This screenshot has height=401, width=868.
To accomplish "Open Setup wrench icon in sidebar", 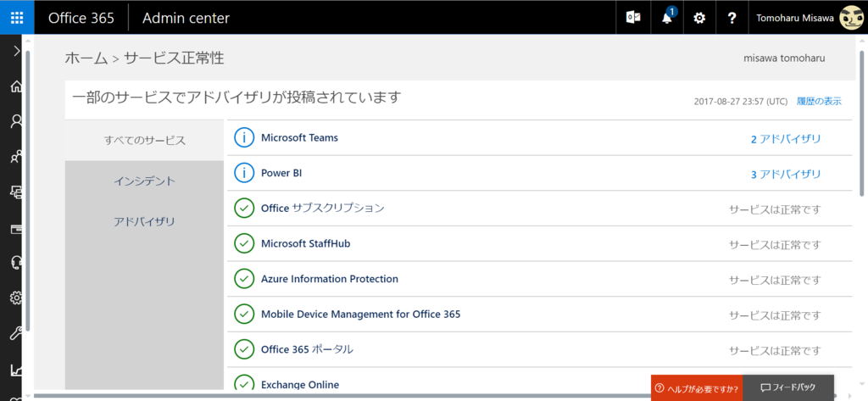I will pyautogui.click(x=17, y=334).
